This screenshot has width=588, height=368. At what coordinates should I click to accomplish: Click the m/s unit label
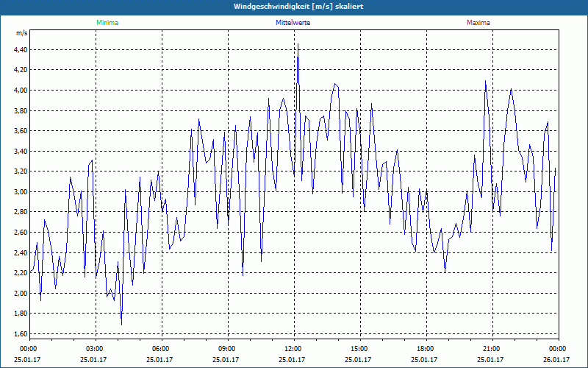tap(22, 33)
